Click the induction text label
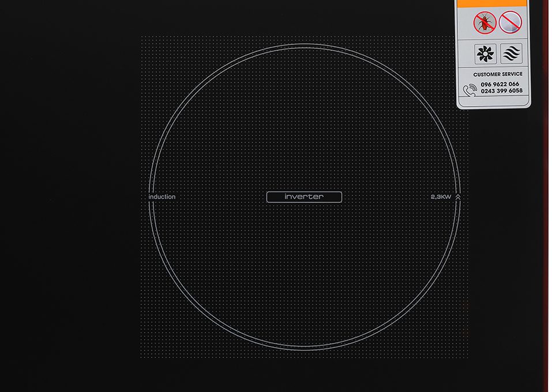This screenshot has height=392, width=552. coord(162,197)
